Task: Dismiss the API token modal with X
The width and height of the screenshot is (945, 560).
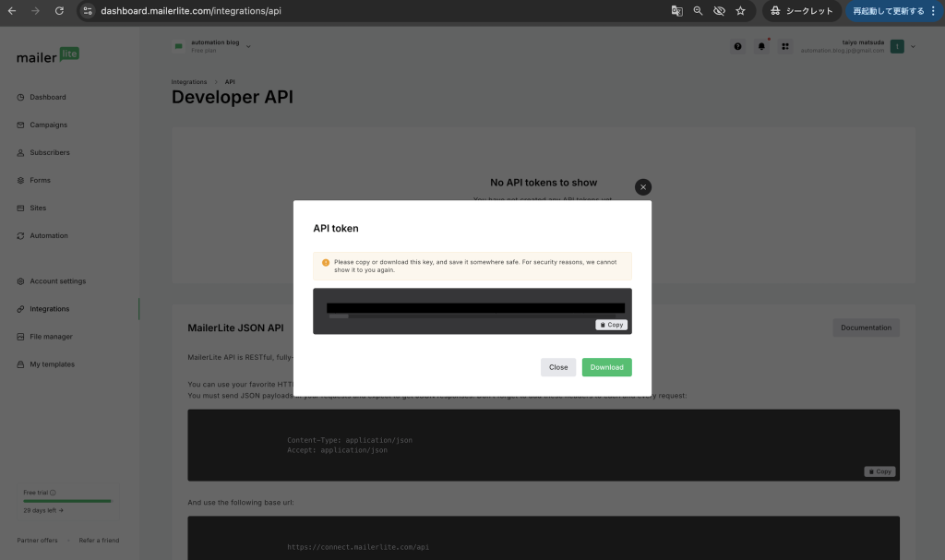Action: click(643, 186)
